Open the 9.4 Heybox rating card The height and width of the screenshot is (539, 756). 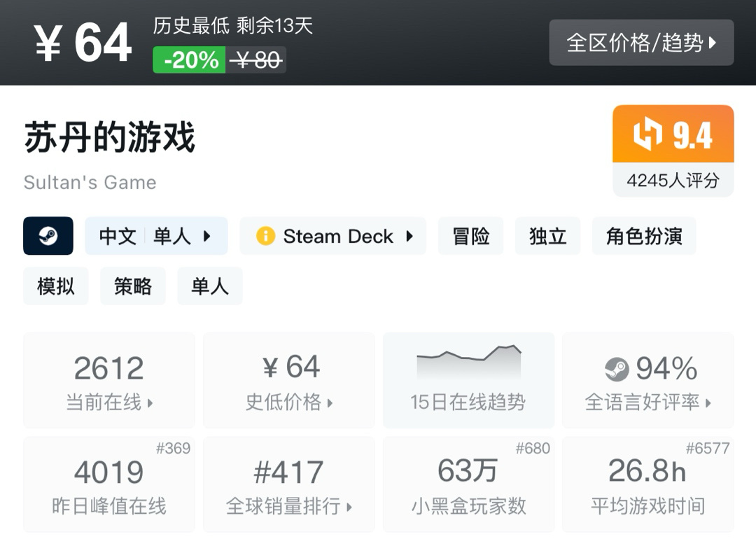point(673,151)
